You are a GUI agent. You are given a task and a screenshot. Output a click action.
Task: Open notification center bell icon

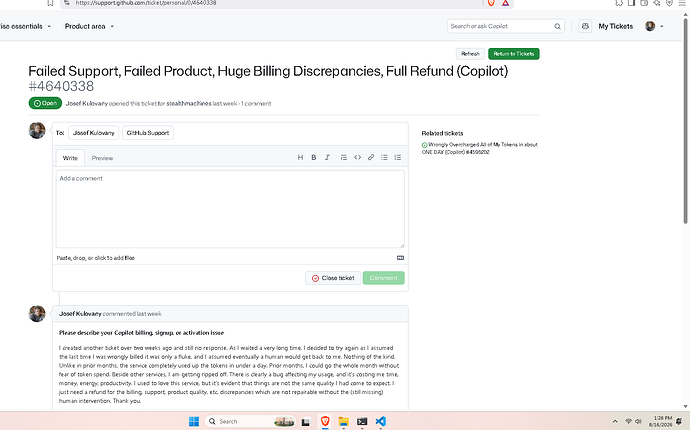(679, 421)
